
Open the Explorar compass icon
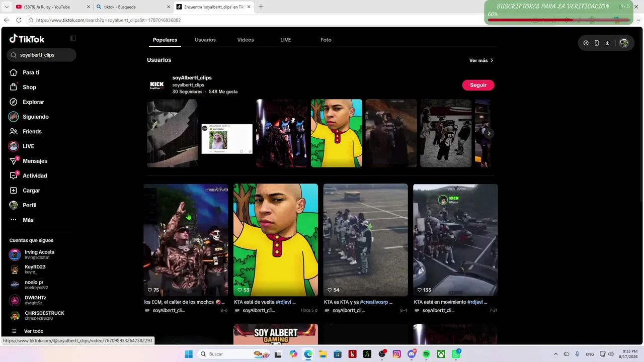coord(14,102)
